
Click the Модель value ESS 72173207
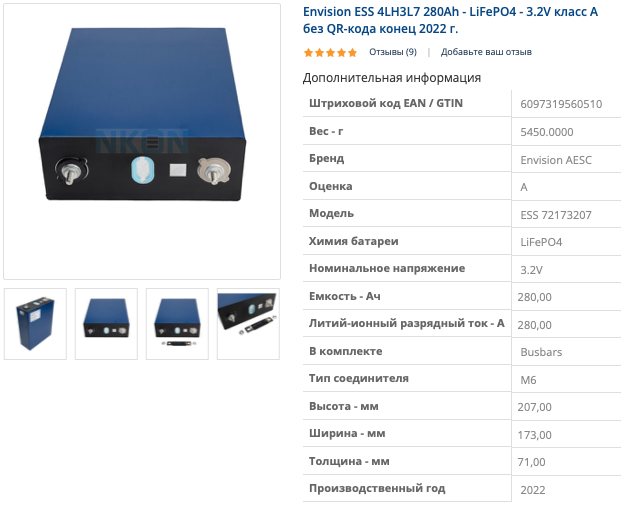(x=556, y=215)
